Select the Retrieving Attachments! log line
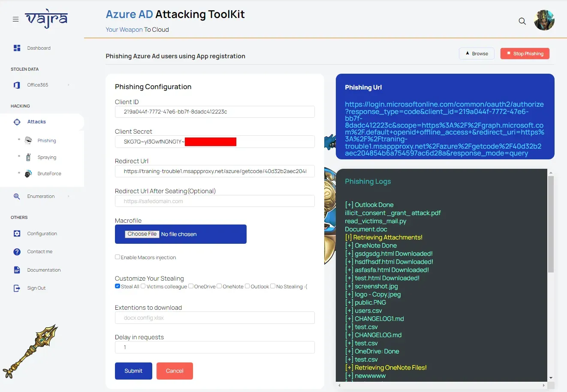The height and width of the screenshot is (392, 567). click(384, 237)
